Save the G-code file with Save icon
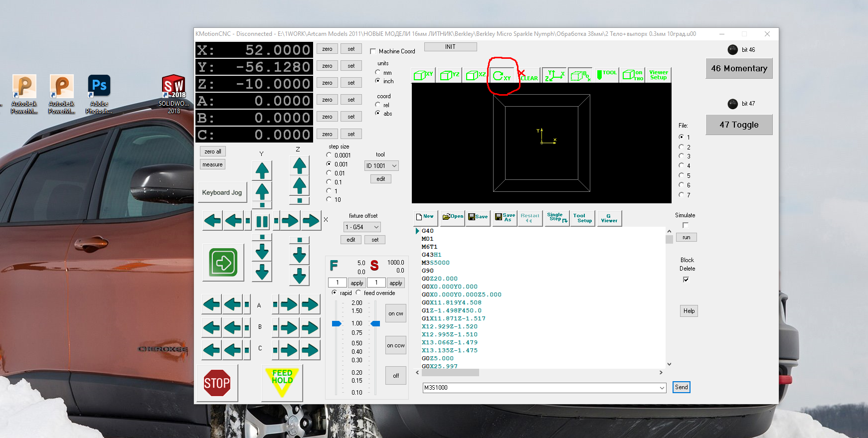This screenshot has height=438, width=868. 478,217
